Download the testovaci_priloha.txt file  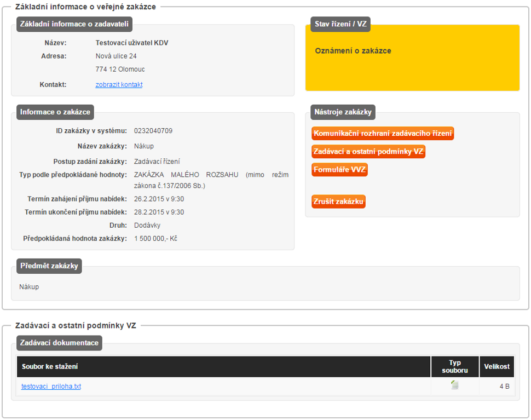51,387
